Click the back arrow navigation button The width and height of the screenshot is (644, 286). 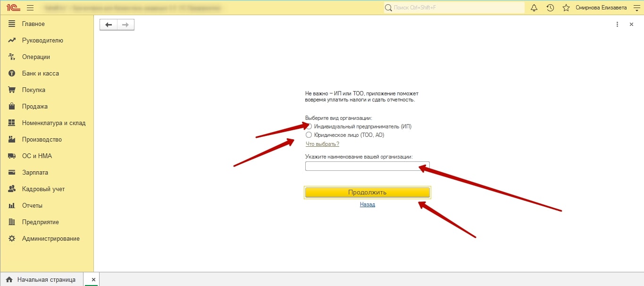pyautogui.click(x=109, y=25)
